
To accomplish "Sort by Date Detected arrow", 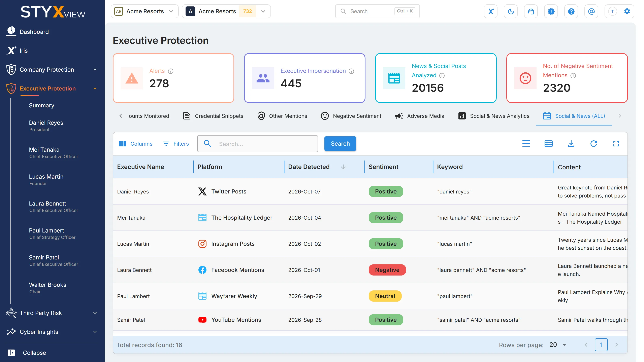I will pyautogui.click(x=343, y=167).
